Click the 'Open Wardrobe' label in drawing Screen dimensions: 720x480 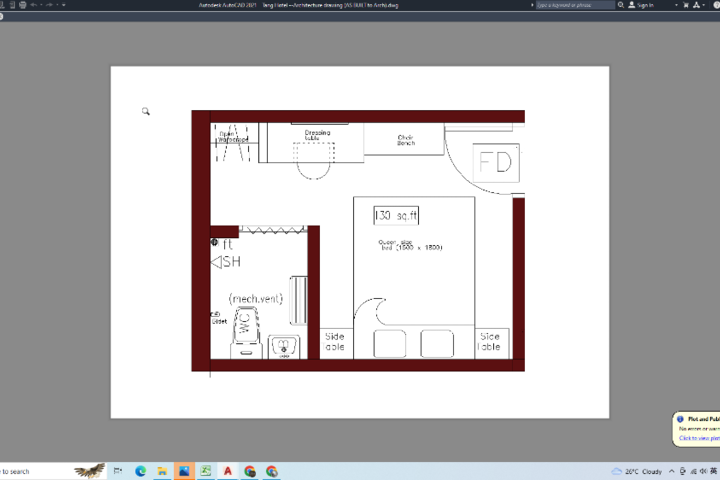click(x=232, y=136)
